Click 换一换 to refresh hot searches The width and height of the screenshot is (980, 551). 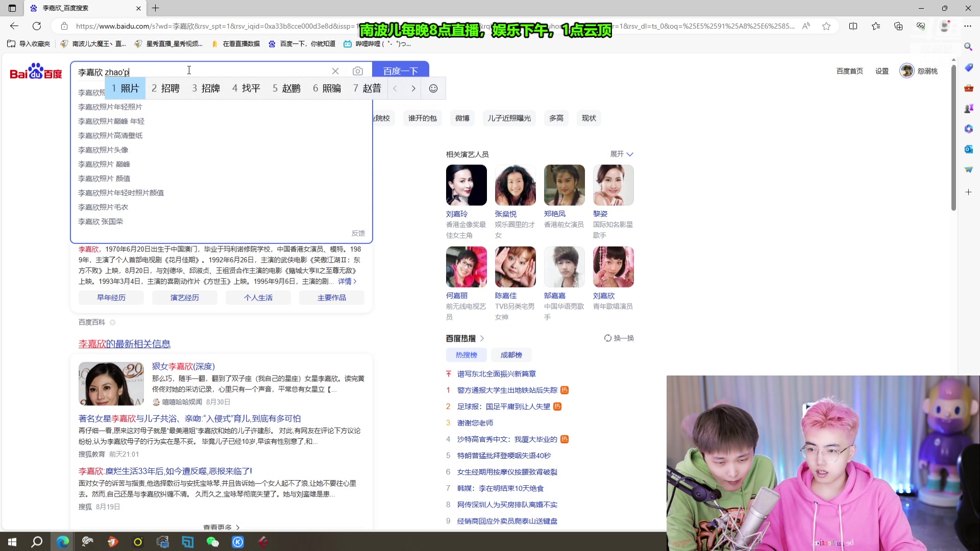pyautogui.click(x=619, y=338)
